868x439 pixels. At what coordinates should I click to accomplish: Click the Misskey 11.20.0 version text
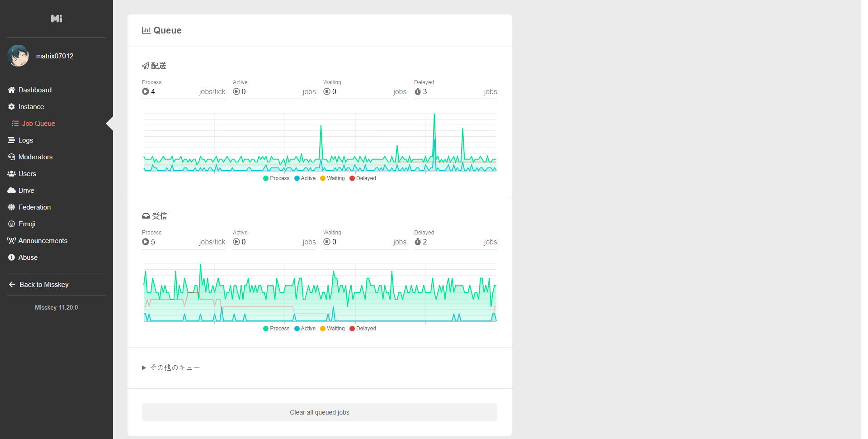[x=57, y=308]
